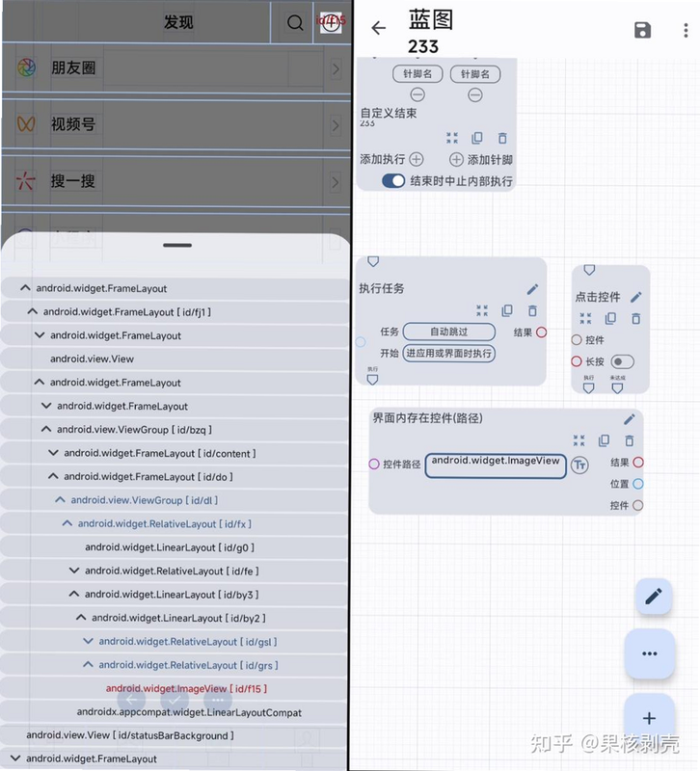Viewport: 700px width, 771px height.
Task: Collapse the 执行任务 node with shrink icon
Action: 482,310
